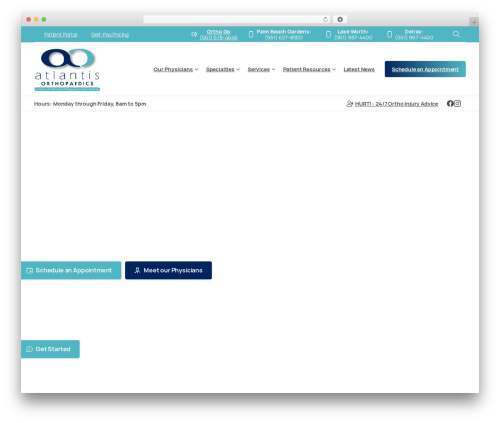Image resolution: width=500 pixels, height=423 pixels.
Task: Click the browser address bar
Action: (x=237, y=19)
